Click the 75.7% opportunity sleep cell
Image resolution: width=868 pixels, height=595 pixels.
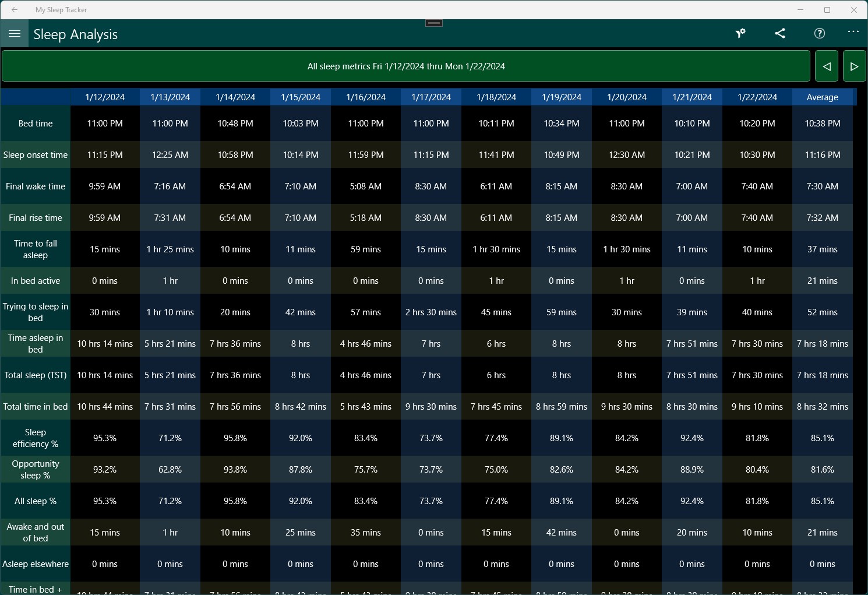[x=366, y=470]
